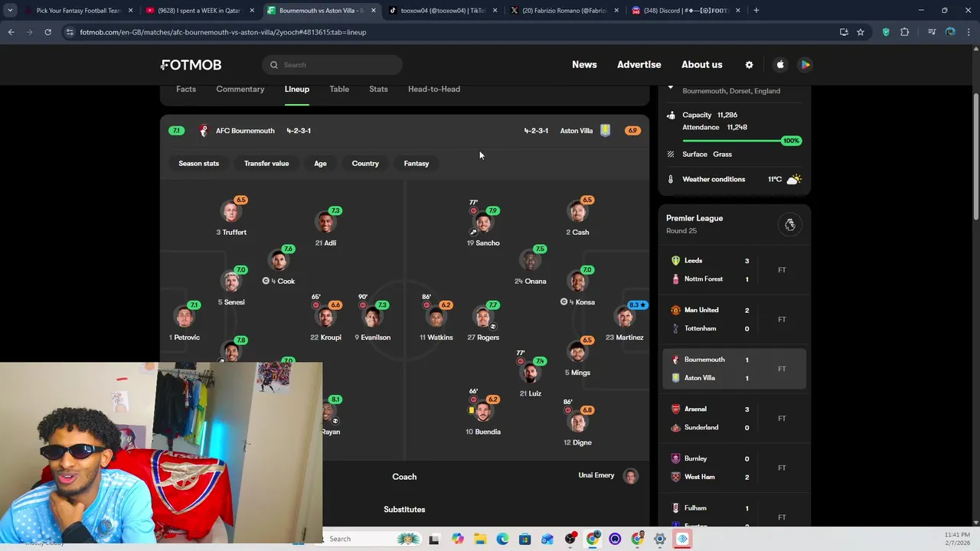
Task: Click Arsenal crest in results list
Action: [x=675, y=409]
